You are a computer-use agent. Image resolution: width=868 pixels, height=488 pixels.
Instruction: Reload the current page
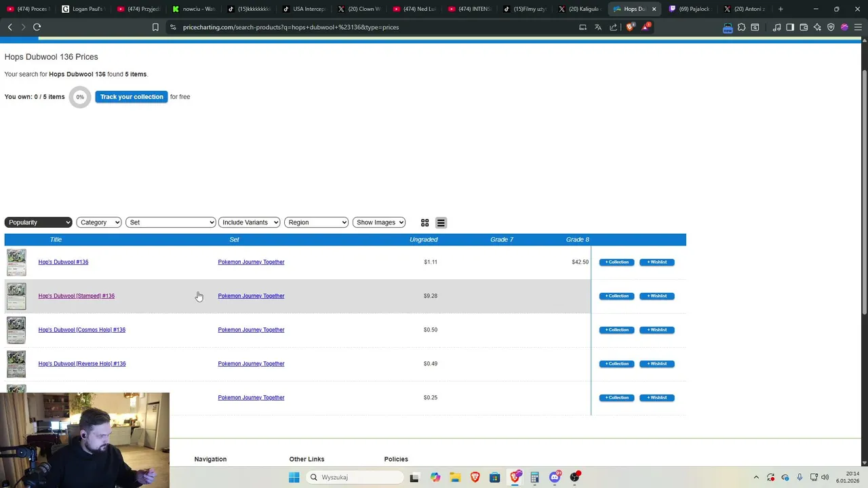pos(37,27)
